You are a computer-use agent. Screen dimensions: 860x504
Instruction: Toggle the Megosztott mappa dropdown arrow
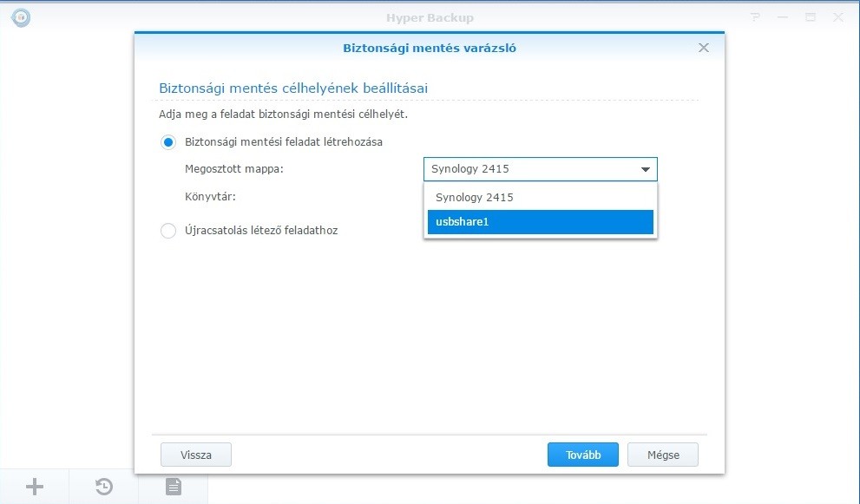[646, 169]
